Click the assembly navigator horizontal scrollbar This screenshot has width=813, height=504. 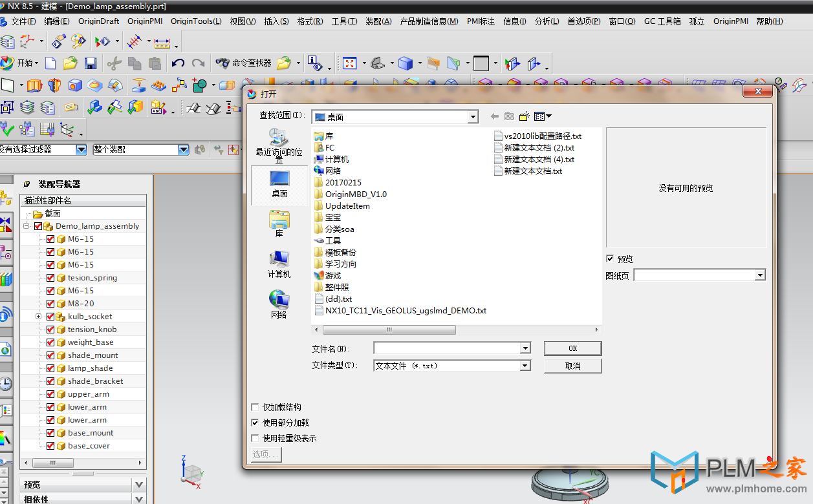click(54, 463)
